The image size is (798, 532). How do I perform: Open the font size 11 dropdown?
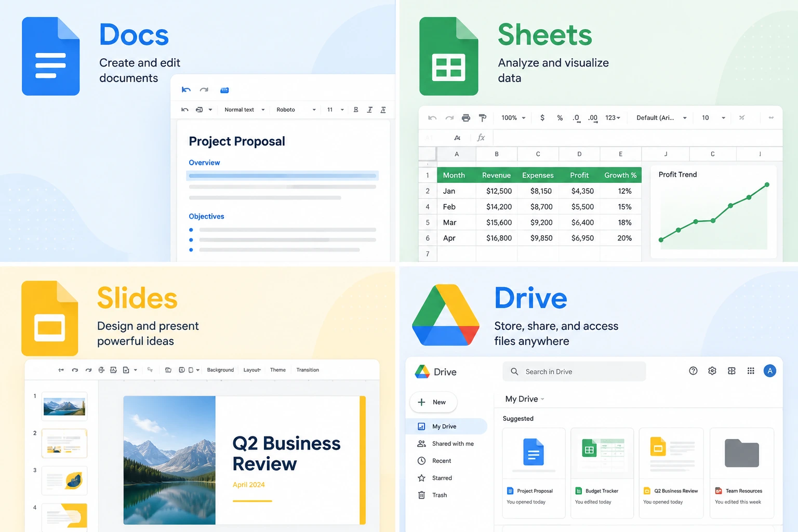tap(335, 110)
